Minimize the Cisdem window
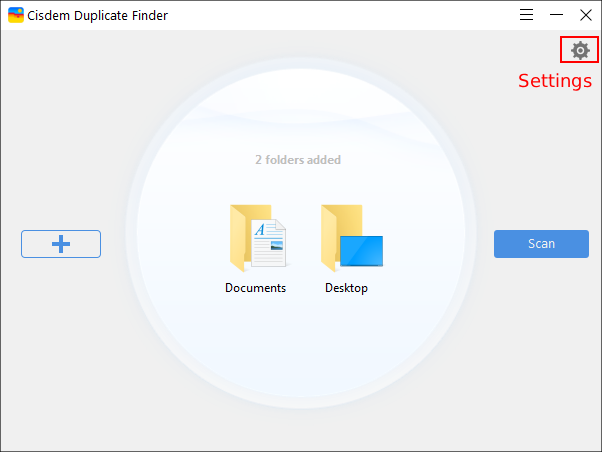This screenshot has height=452, width=602. (556, 15)
